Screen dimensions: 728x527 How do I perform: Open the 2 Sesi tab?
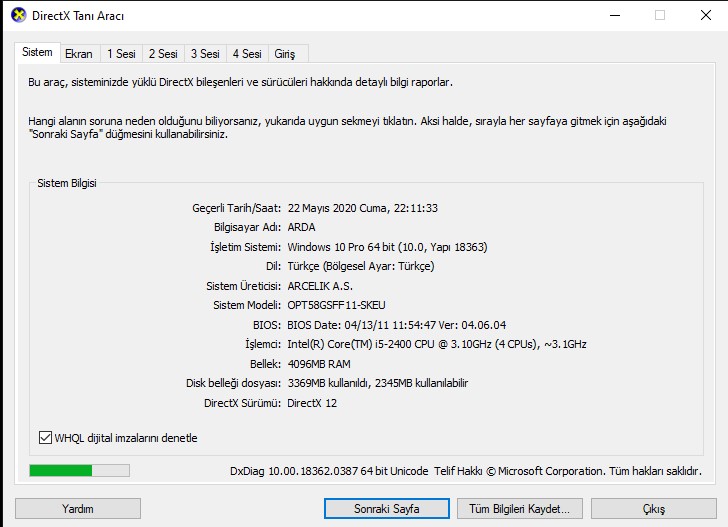click(163, 54)
